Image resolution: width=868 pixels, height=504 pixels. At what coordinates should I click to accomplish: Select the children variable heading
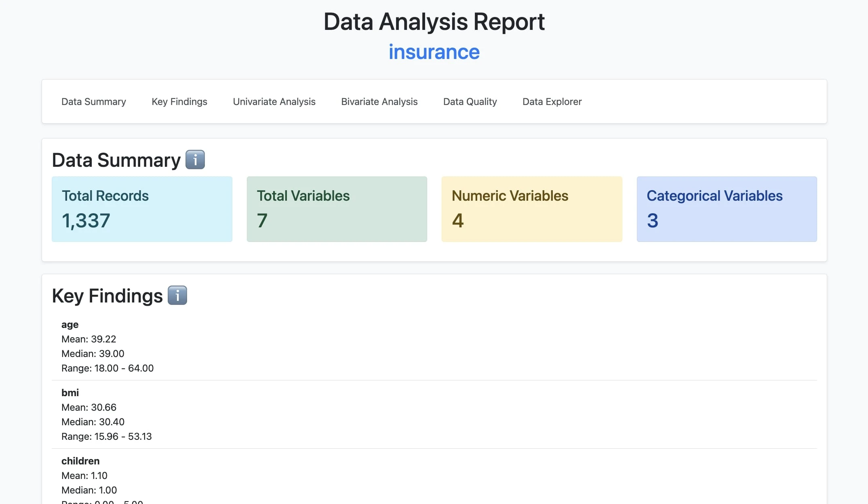[x=80, y=461]
